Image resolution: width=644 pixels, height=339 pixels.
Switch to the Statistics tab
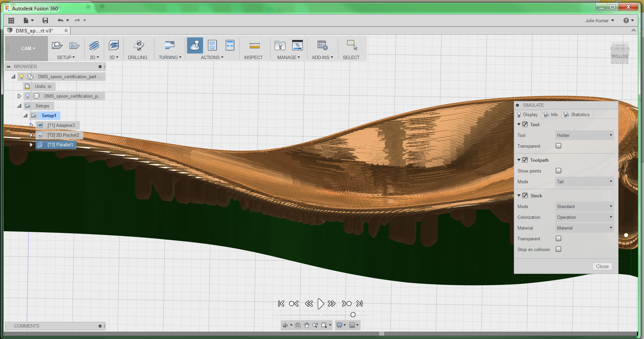[x=577, y=114]
